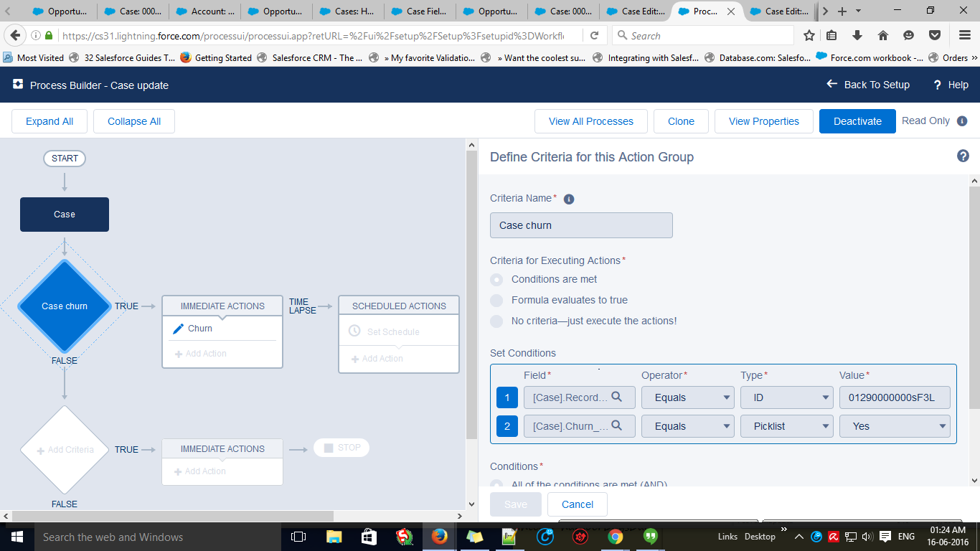The height and width of the screenshot is (551, 980).
Task: Click the Criteria Name input field
Action: point(581,225)
